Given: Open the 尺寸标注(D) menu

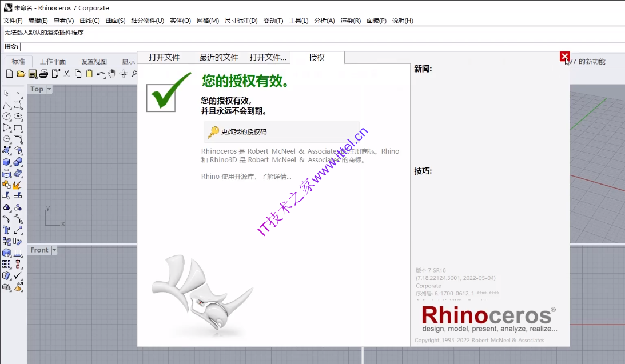Looking at the screenshot, I should click(x=241, y=21).
